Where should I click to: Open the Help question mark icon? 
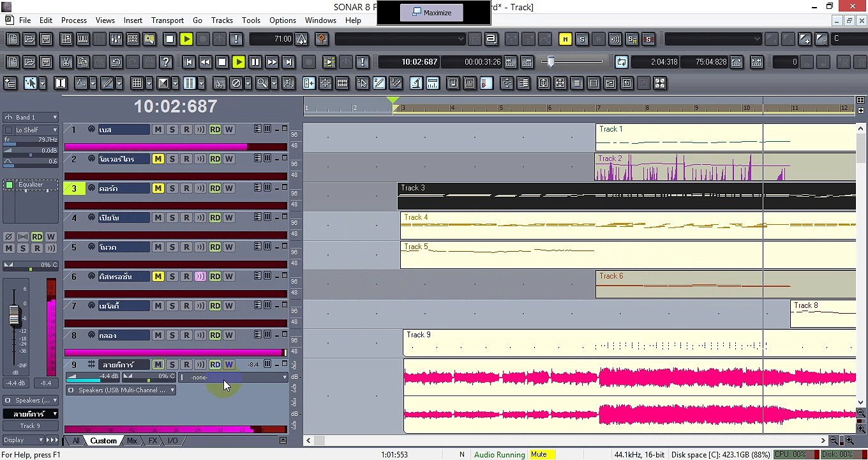[x=166, y=62]
